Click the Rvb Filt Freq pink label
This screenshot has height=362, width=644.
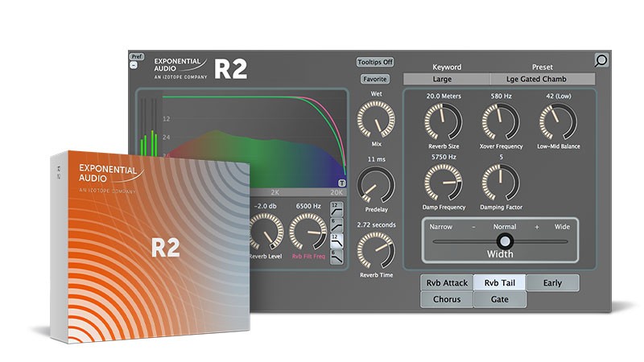[308, 256]
